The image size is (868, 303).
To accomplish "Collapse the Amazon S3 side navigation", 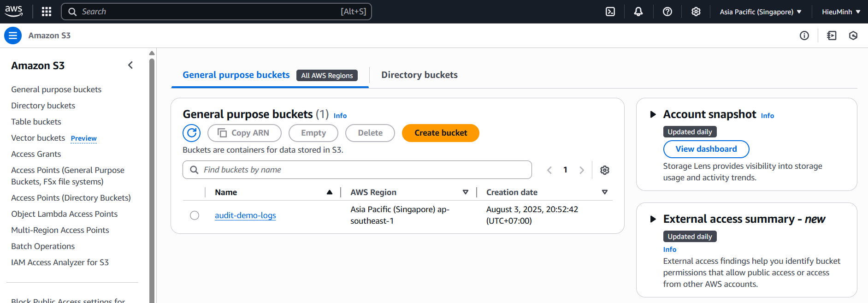I will (130, 65).
